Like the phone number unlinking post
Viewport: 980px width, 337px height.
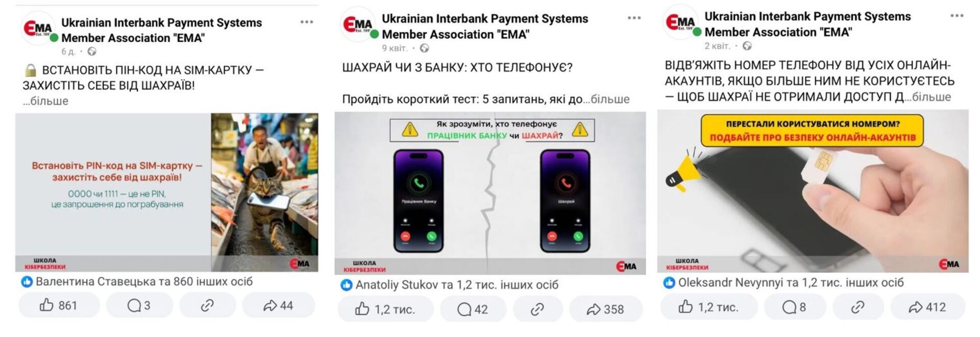coord(709,307)
